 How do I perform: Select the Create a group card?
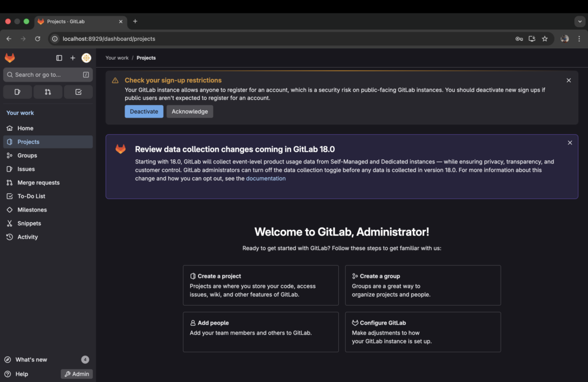423,285
